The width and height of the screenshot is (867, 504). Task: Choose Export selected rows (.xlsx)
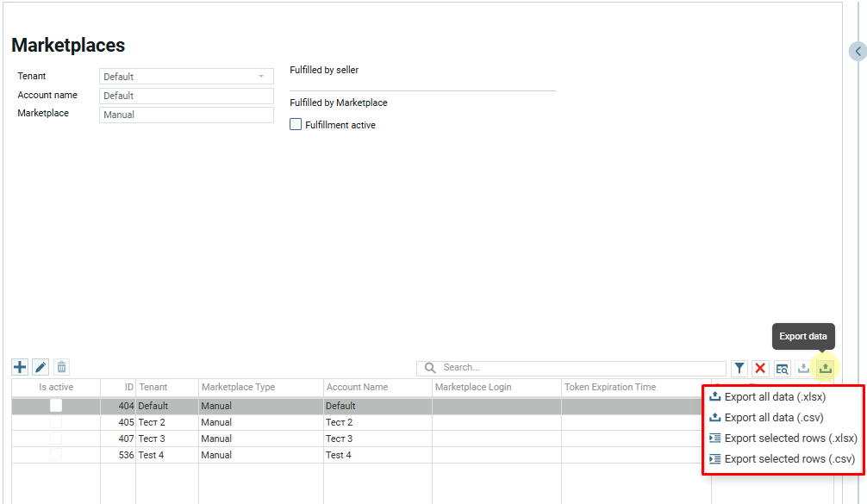(790, 439)
